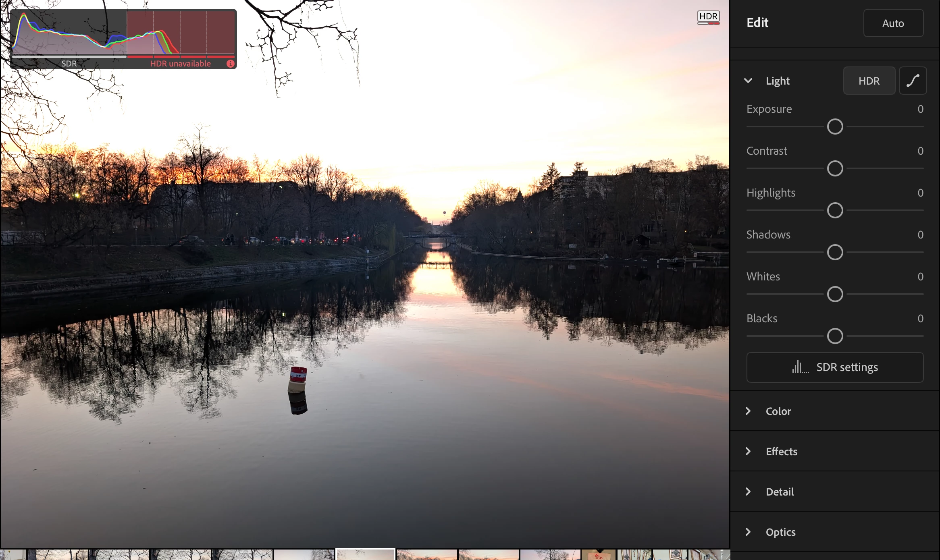Viewport: 940px width, 560px height.
Task: Select the orange sunset thumbnail right of the selected one
Action: (427, 554)
